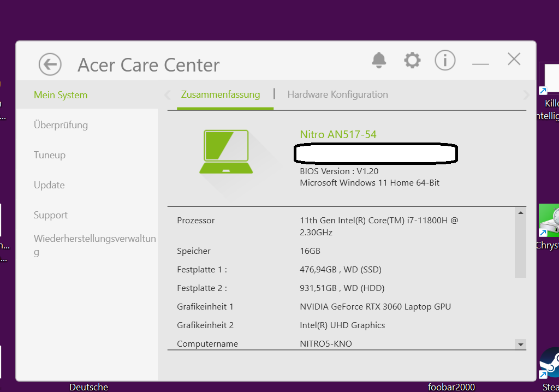Click the specs list scrollbar thumb
Image resolution: width=559 pixels, height=392 pixels.
pos(520,247)
